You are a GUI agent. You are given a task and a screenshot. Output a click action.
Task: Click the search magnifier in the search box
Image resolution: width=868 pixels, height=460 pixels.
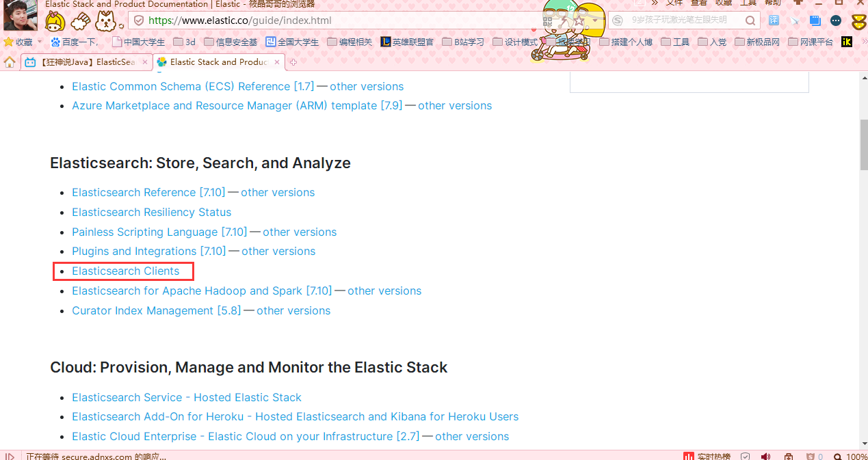pos(750,21)
